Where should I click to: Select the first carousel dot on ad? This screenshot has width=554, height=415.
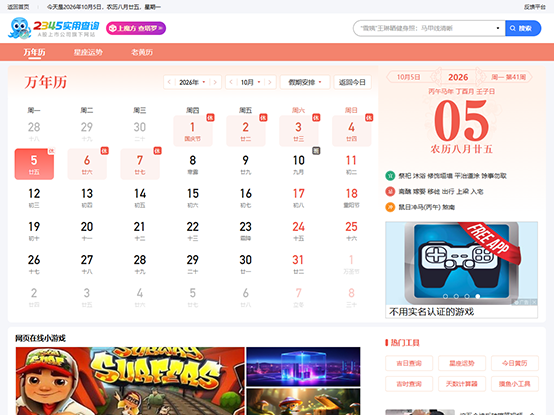446,296
